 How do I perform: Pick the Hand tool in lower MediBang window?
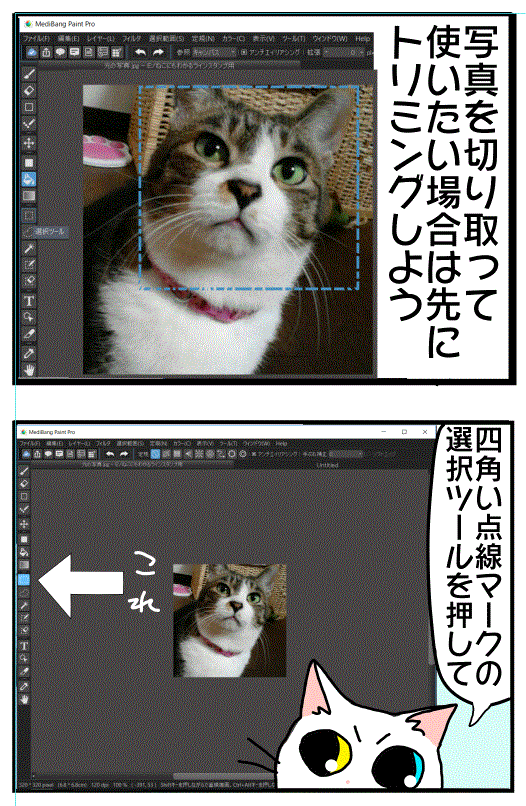(24, 699)
